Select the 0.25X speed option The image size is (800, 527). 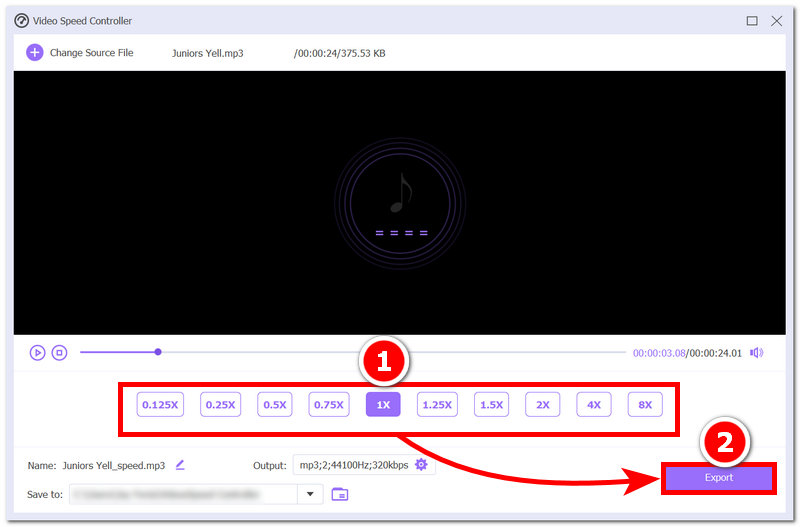click(x=220, y=405)
